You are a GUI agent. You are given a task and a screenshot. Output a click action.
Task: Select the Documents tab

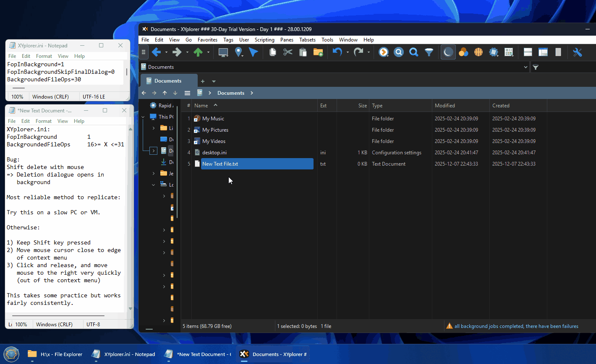[168, 81]
